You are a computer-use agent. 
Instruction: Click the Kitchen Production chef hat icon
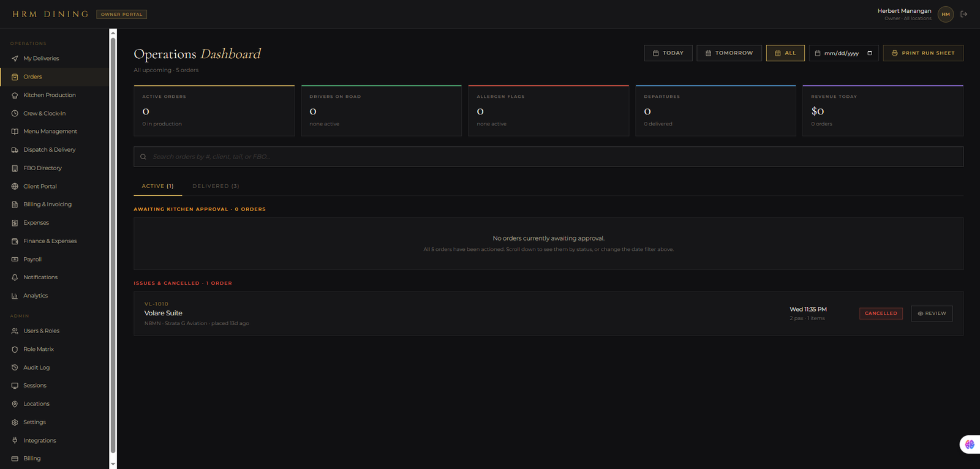[x=15, y=96]
